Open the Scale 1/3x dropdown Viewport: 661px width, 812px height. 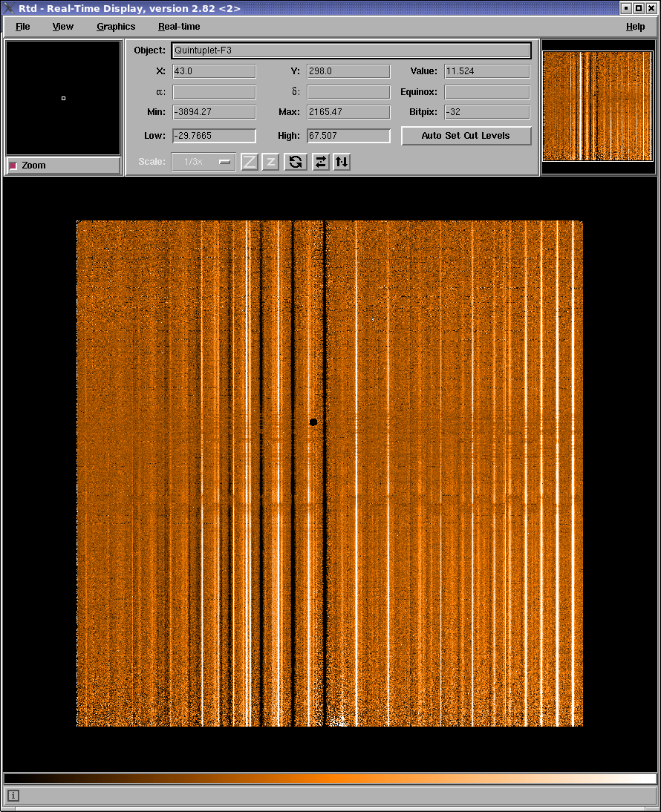(x=203, y=162)
